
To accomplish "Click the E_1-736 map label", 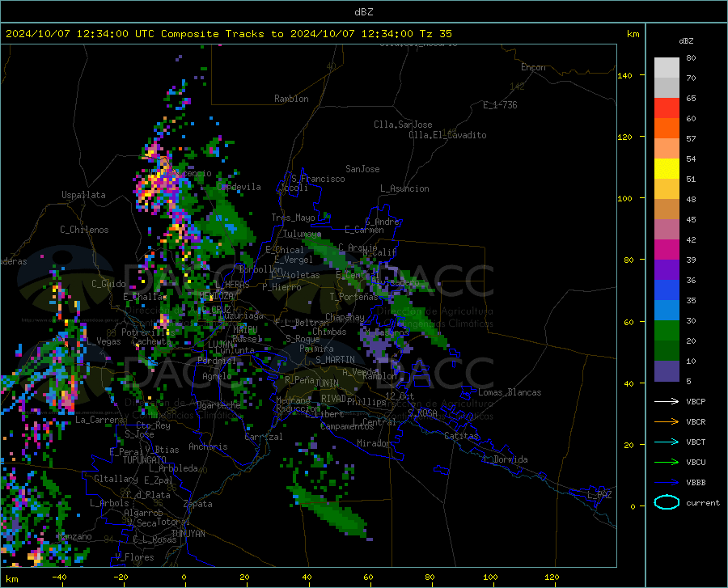I will 500,105.
